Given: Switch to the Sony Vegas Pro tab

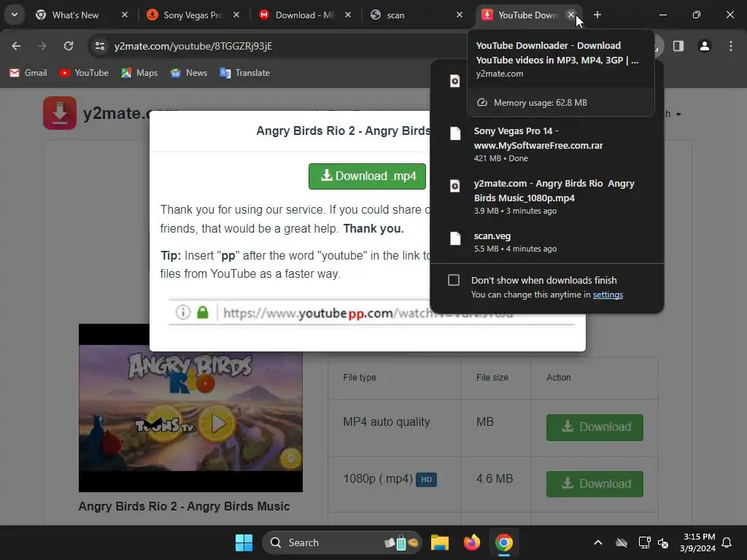Looking at the screenshot, I should tap(193, 15).
